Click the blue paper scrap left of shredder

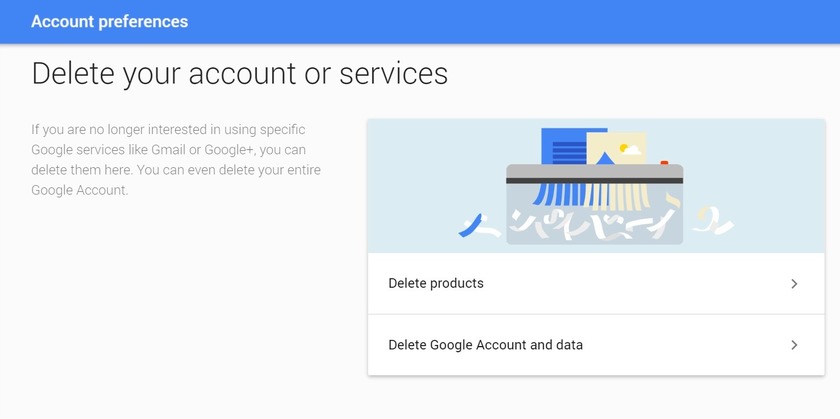point(467,227)
